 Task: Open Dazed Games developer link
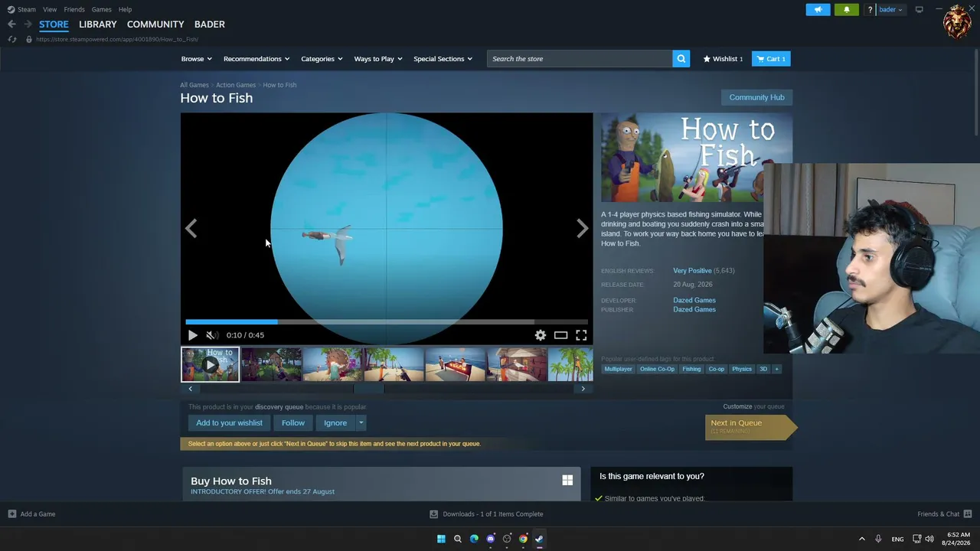(x=694, y=300)
